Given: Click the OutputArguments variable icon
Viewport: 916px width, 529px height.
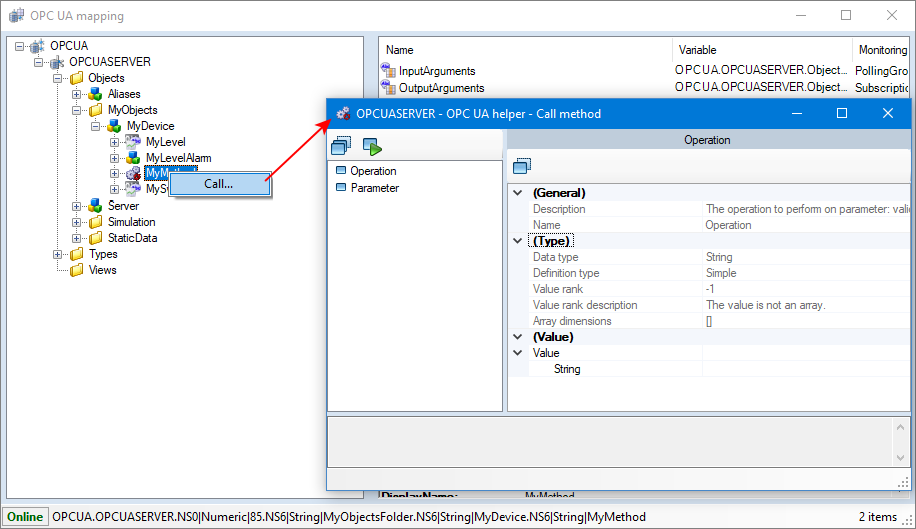Looking at the screenshot, I should (x=389, y=87).
